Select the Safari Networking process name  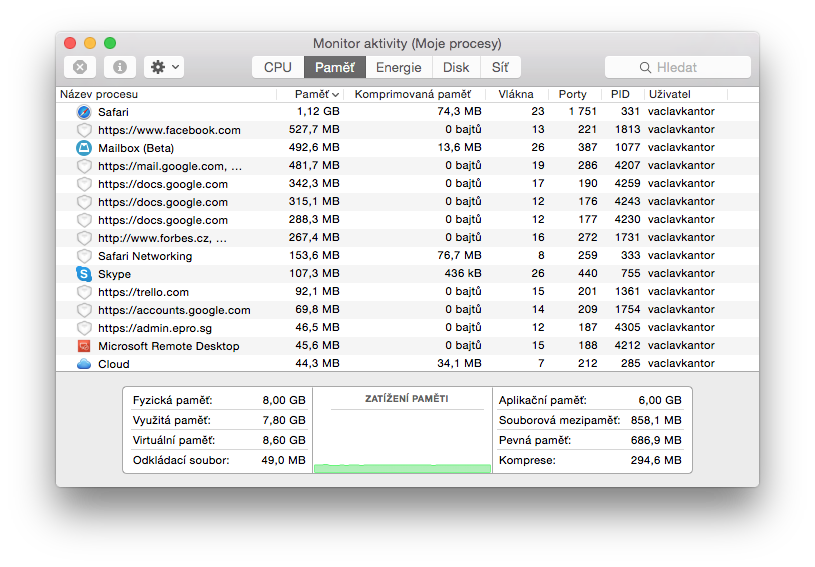(145, 256)
